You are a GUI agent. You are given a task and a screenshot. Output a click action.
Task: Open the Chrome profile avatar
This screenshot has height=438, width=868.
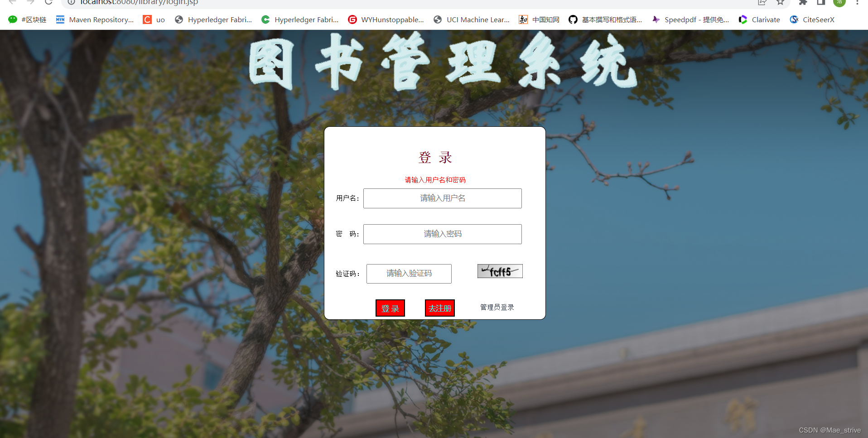click(839, 2)
